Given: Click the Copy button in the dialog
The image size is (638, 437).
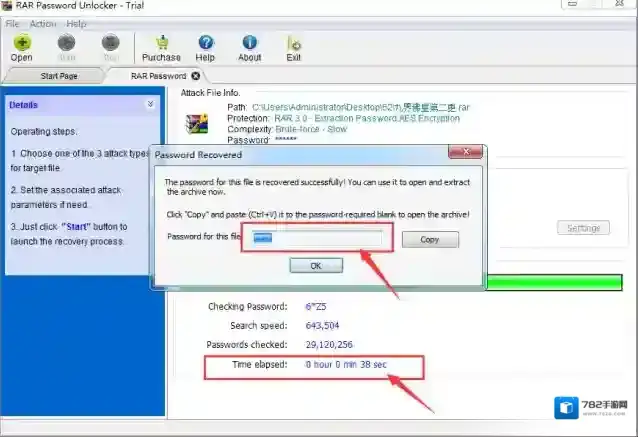Looking at the screenshot, I should pos(430,240).
